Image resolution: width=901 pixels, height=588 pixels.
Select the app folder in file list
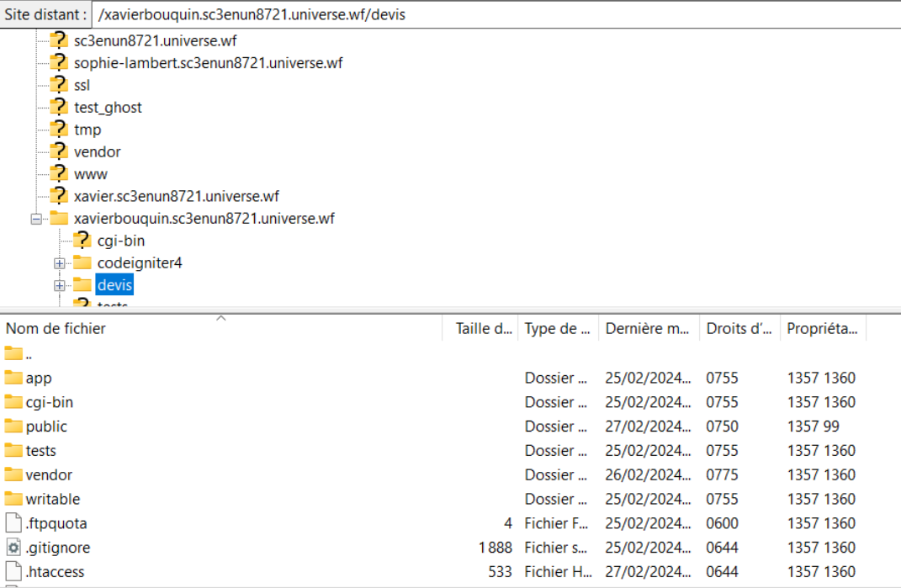39,379
